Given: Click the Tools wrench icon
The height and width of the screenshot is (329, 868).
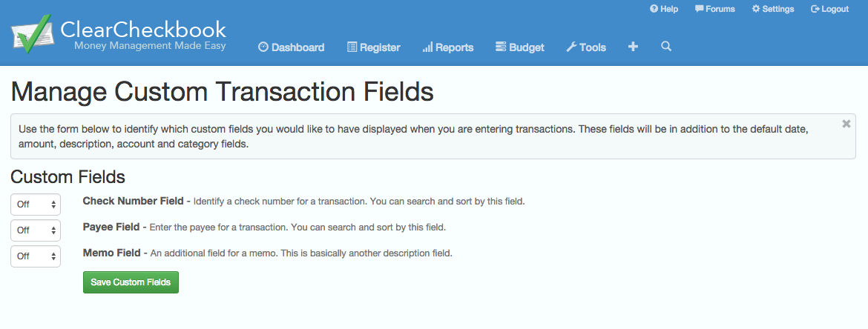Looking at the screenshot, I should pos(571,47).
